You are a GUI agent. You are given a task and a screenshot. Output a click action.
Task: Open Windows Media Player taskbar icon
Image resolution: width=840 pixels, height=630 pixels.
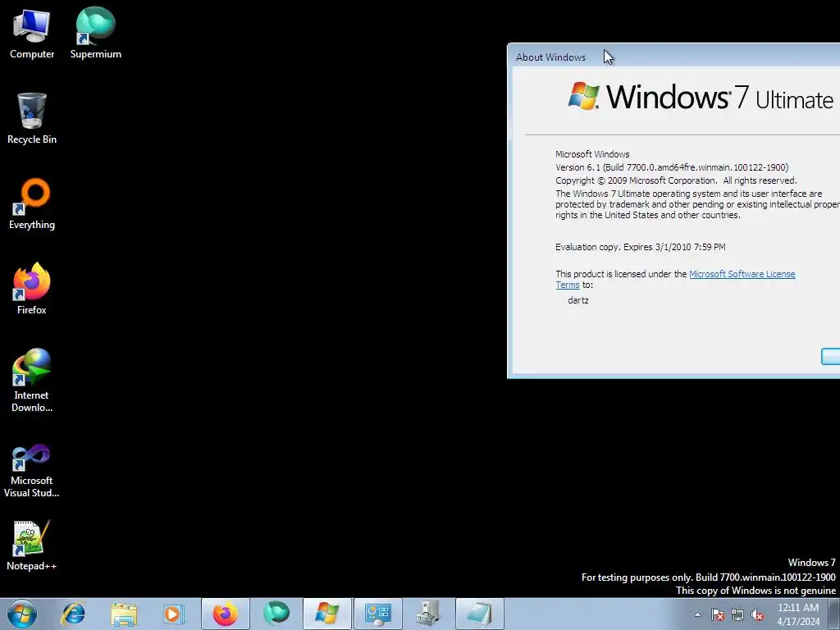pos(174,614)
